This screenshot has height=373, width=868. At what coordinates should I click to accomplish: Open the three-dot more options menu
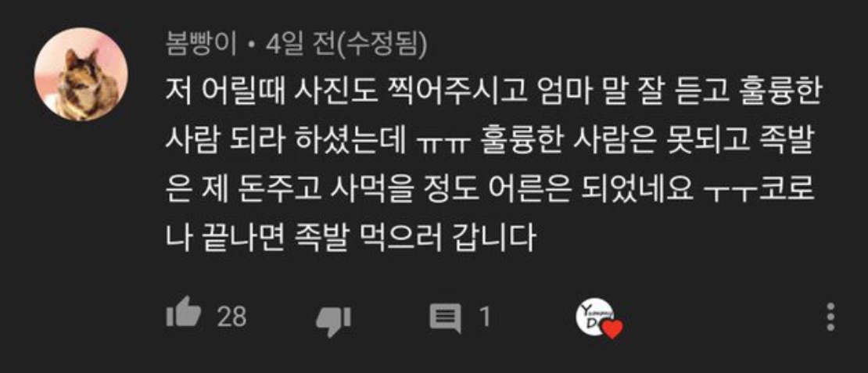(831, 317)
